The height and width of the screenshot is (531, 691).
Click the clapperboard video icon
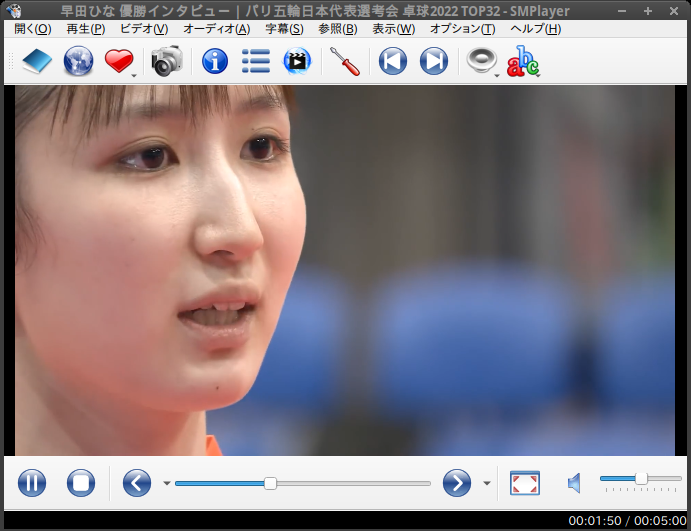(297, 61)
